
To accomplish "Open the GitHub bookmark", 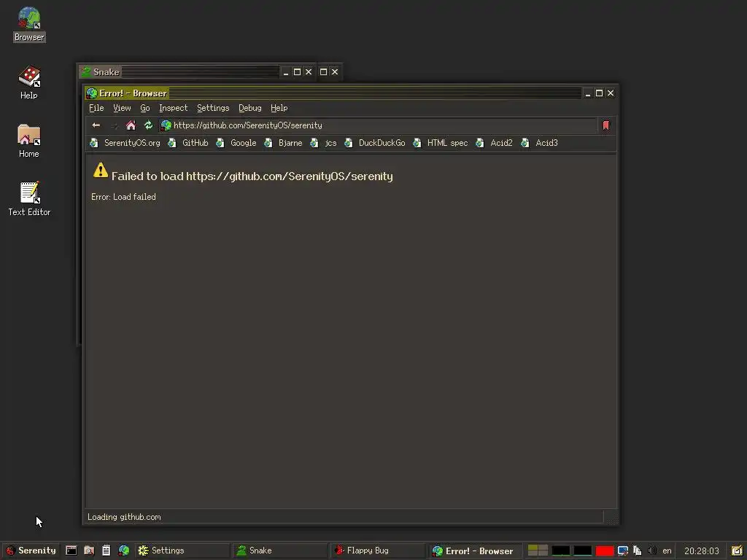I will 187,143.
